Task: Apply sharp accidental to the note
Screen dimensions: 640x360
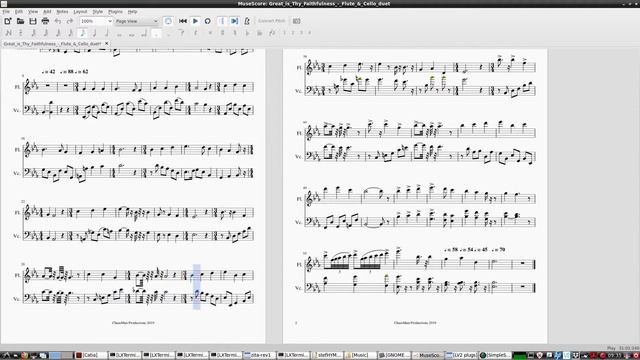Action: [x=222, y=33]
